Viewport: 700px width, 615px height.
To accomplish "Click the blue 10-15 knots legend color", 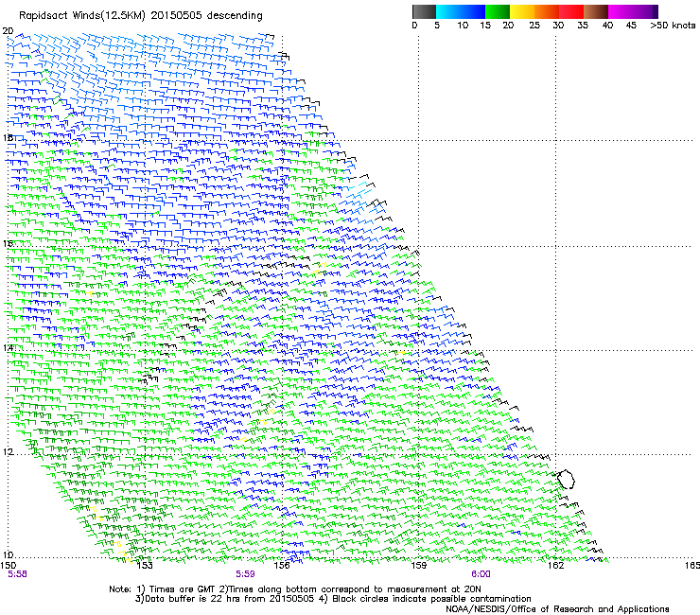I will click(473, 11).
